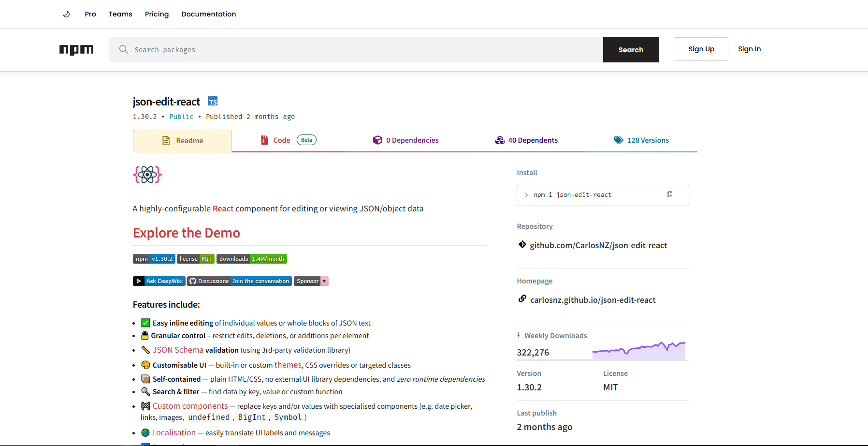
Task: Open the 128 Versions tab
Action: tap(641, 140)
